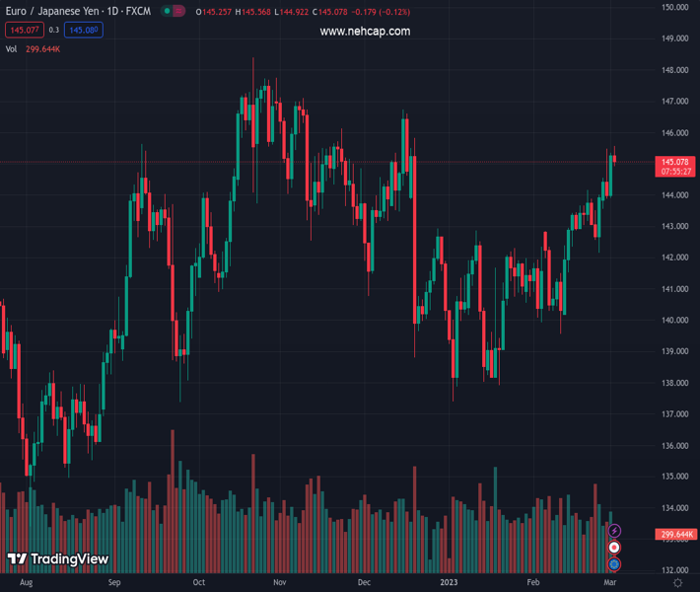Screen dimensions: 700x592
Task: Click the 2023 label on time axis
Action: click(x=450, y=583)
